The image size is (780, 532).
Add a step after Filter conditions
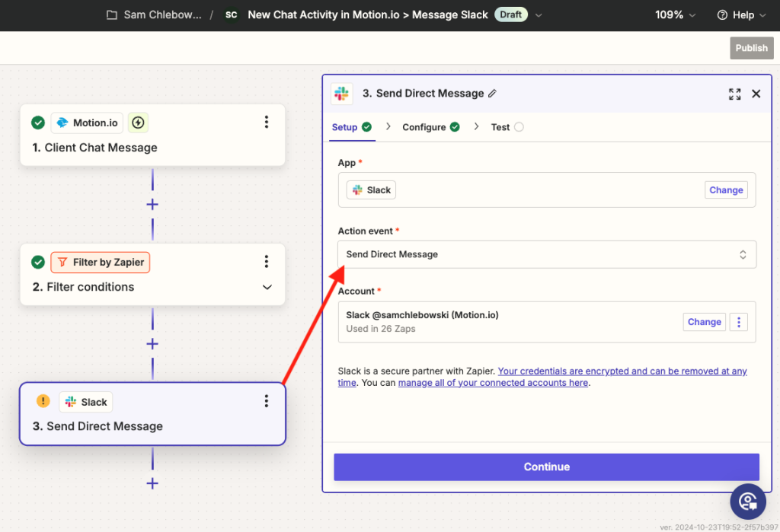152,344
